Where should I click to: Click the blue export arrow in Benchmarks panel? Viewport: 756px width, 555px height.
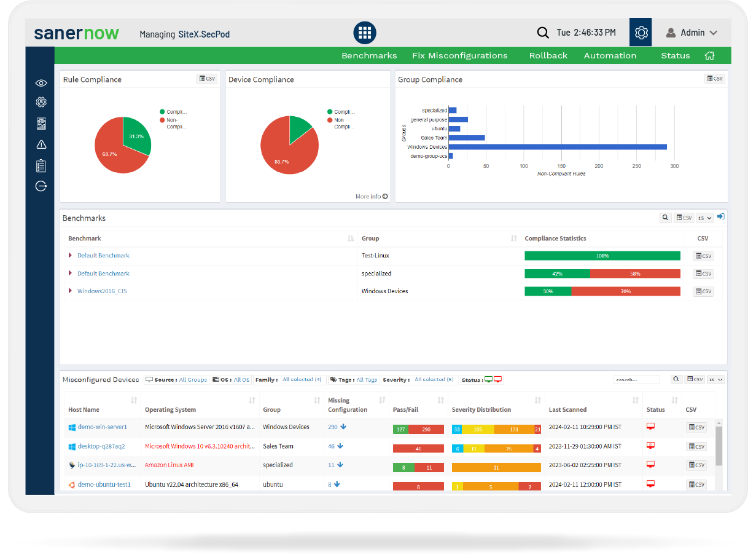point(720,217)
